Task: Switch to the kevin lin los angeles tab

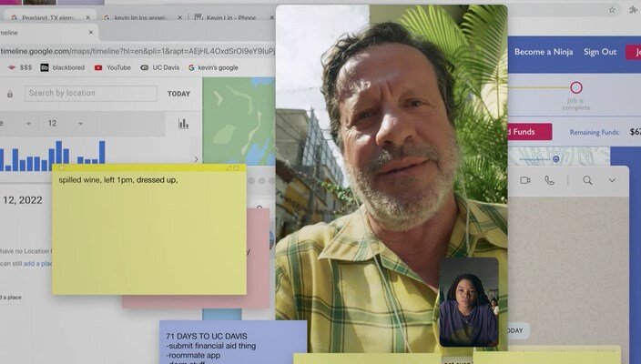Action: pyautogui.click(x=146, y=17)
